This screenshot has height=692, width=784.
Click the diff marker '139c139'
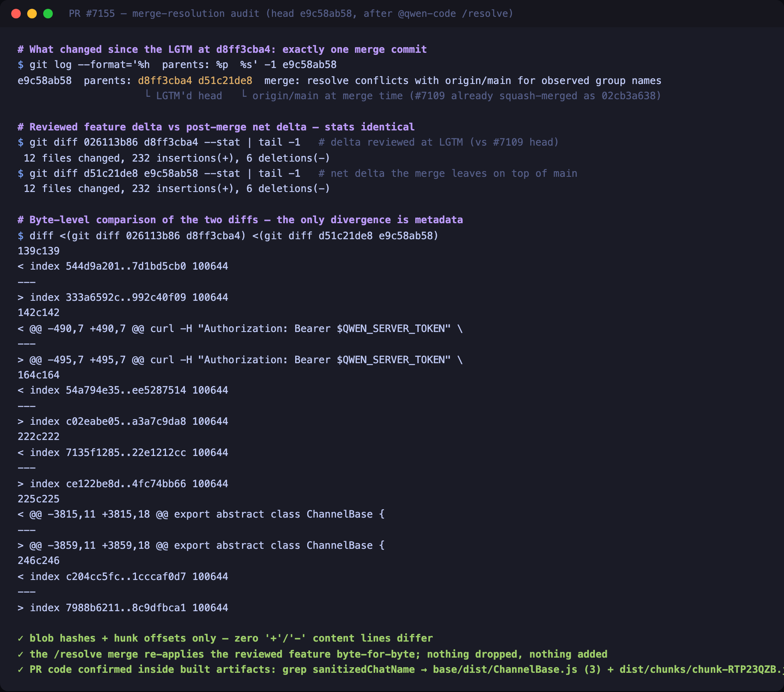pos(38,251)
